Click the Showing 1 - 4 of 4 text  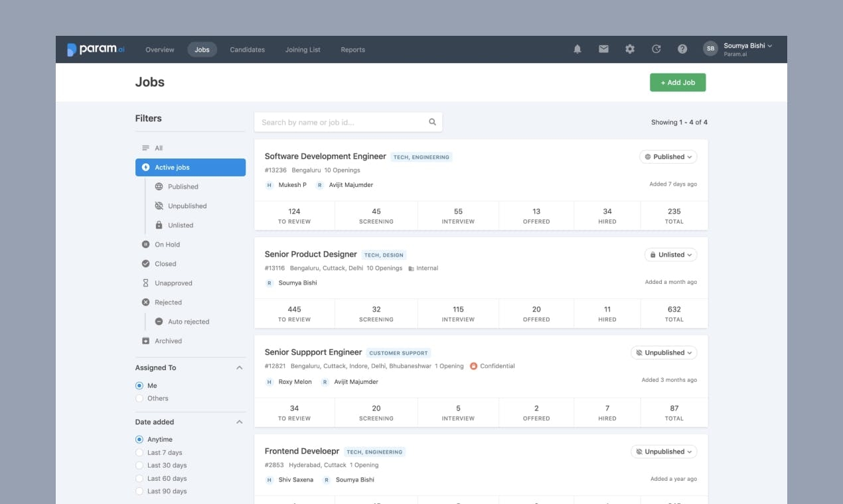679,122
